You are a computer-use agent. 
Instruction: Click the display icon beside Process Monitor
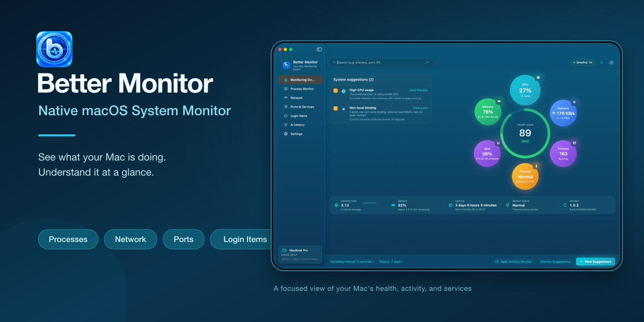(x=286, y=89)
